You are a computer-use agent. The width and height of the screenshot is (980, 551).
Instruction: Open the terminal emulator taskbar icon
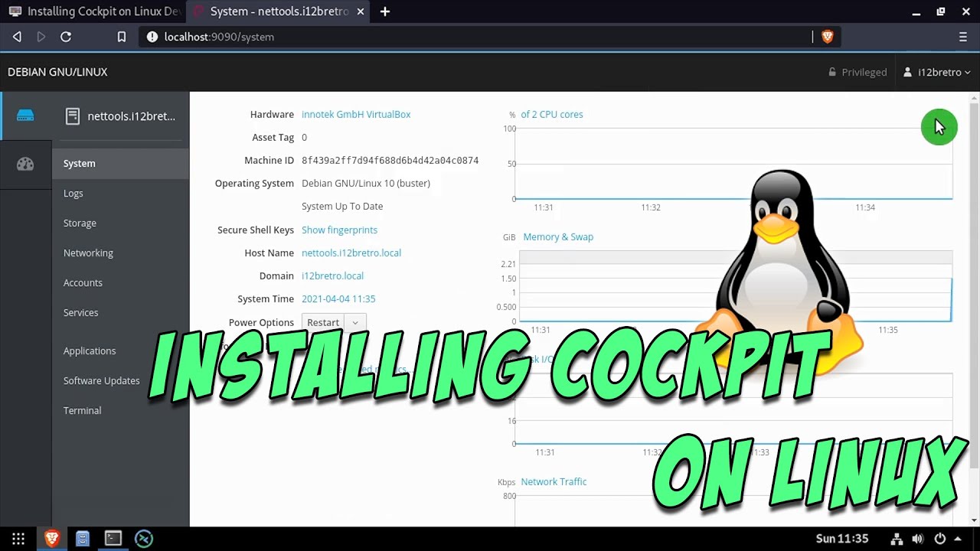113,539
